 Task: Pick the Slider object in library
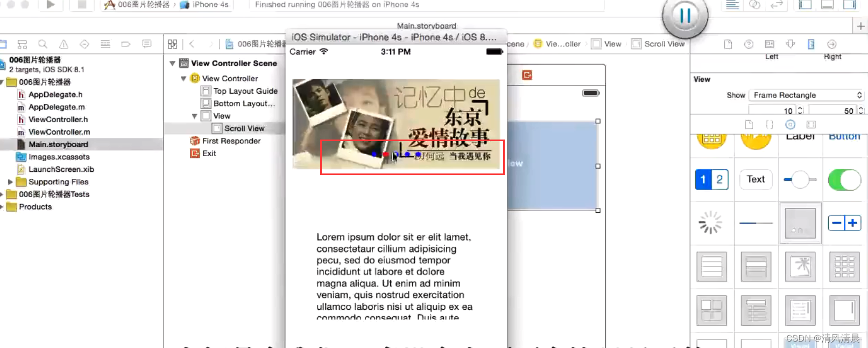(800, 179)
